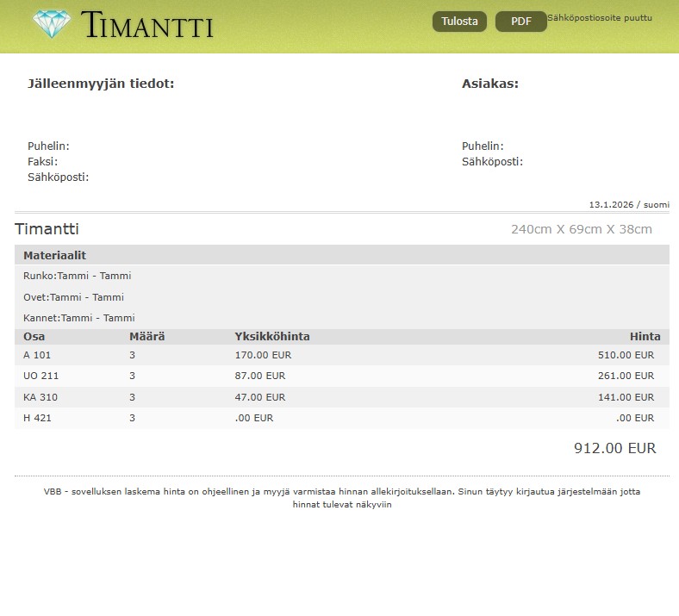Click the '13.1.2026 / suomi' date label

(628, 205)
